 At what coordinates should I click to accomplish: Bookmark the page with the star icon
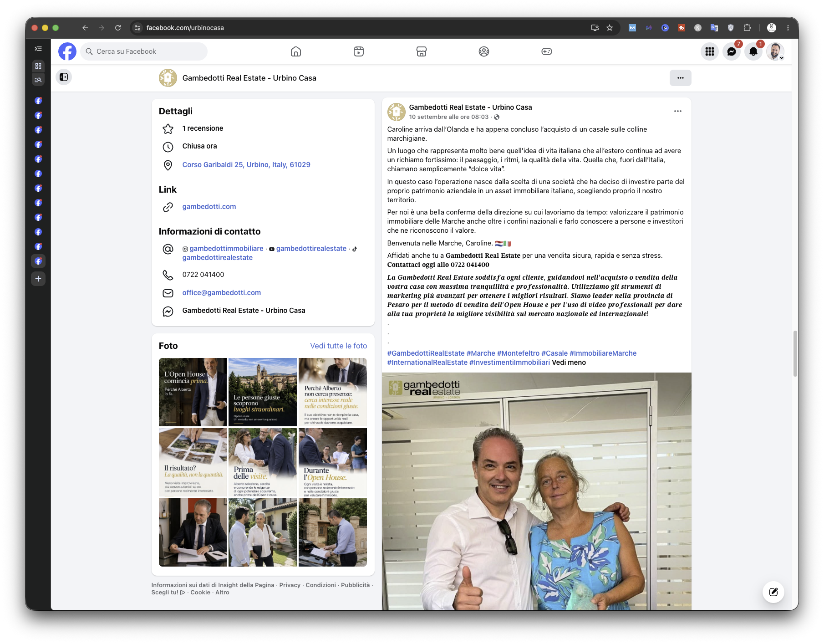(x=610, y=28)
